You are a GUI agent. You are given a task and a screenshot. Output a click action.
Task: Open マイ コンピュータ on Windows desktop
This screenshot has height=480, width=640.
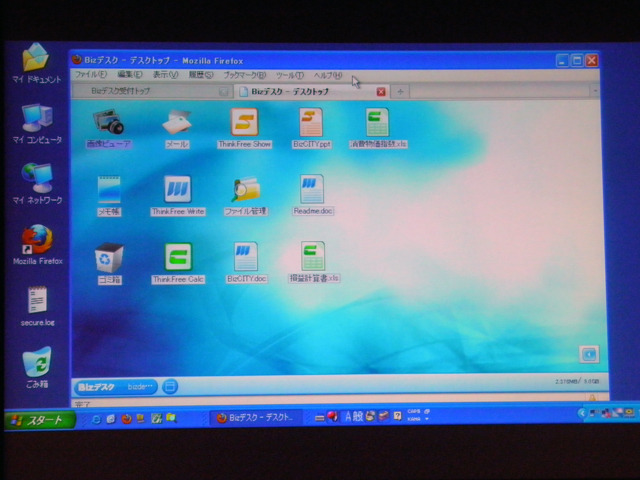37,124
